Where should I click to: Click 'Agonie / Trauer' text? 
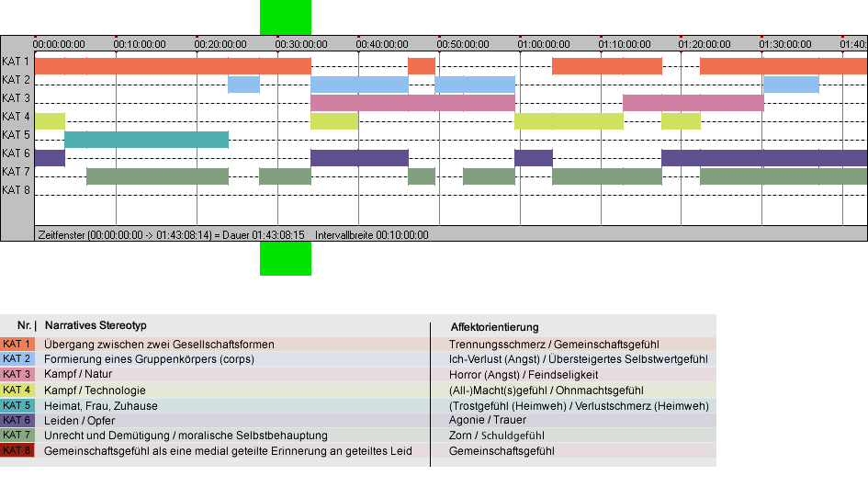pyautogui.click(x=488, y=420)
